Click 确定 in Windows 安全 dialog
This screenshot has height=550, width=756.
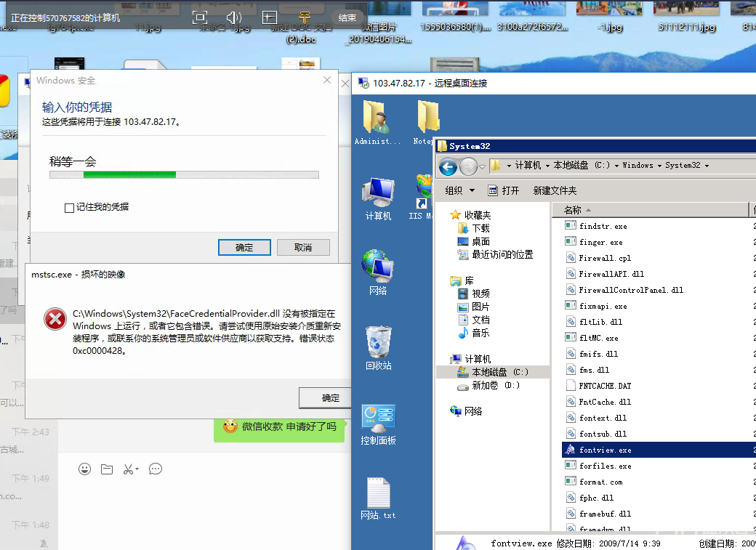point(244,247)
